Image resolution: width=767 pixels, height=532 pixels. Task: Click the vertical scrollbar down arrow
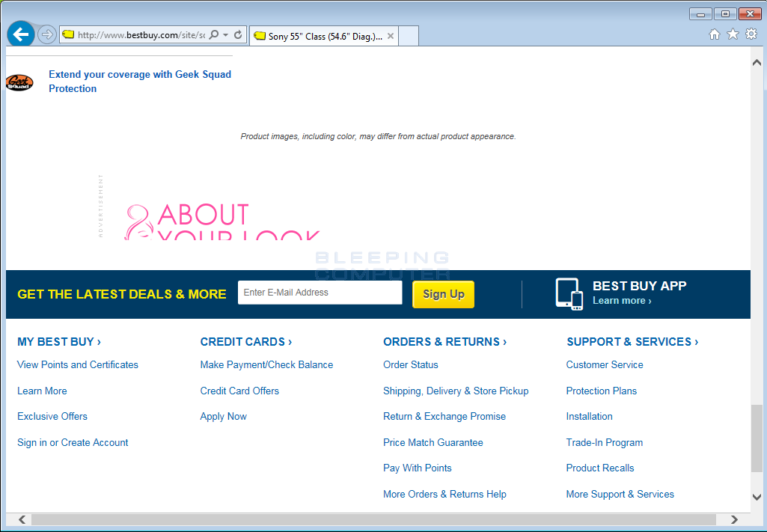pyautogui.click(x=757, y=498)
